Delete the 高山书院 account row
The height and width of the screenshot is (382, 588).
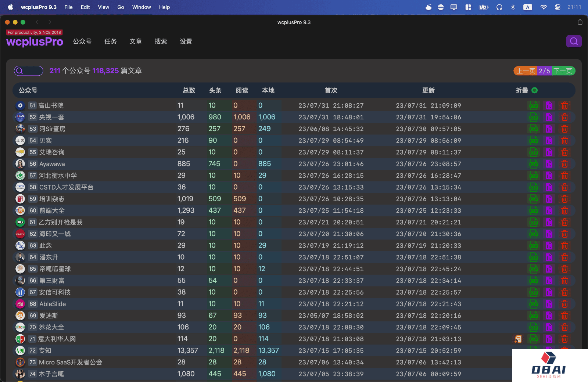pyautogui.click(x=564, y=106)
